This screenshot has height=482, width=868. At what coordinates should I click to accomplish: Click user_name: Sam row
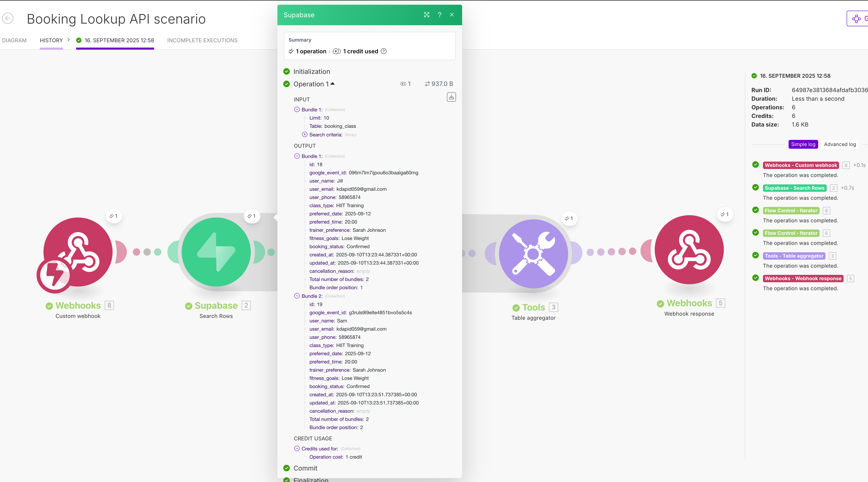[328, 321]
